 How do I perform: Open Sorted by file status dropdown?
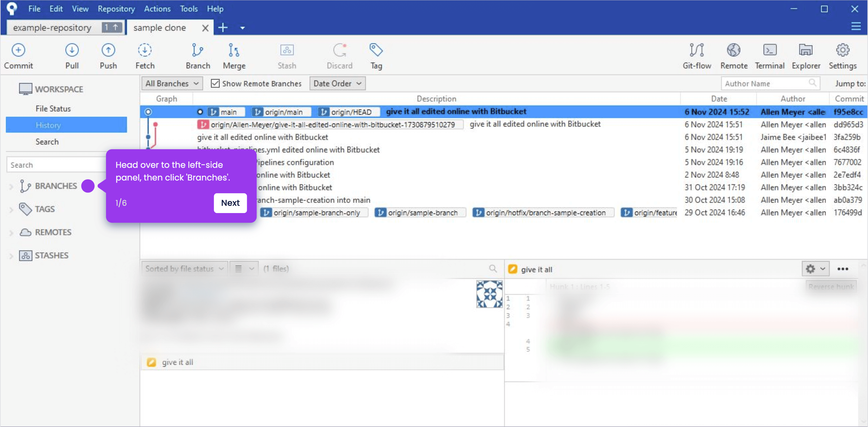(184, 268)
